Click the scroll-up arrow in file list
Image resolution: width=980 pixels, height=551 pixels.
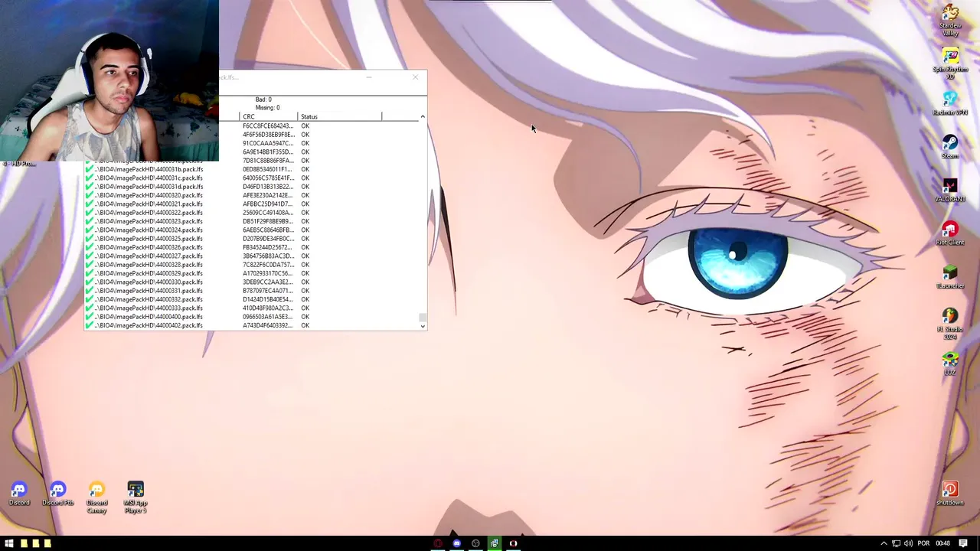tap(423, 116)
